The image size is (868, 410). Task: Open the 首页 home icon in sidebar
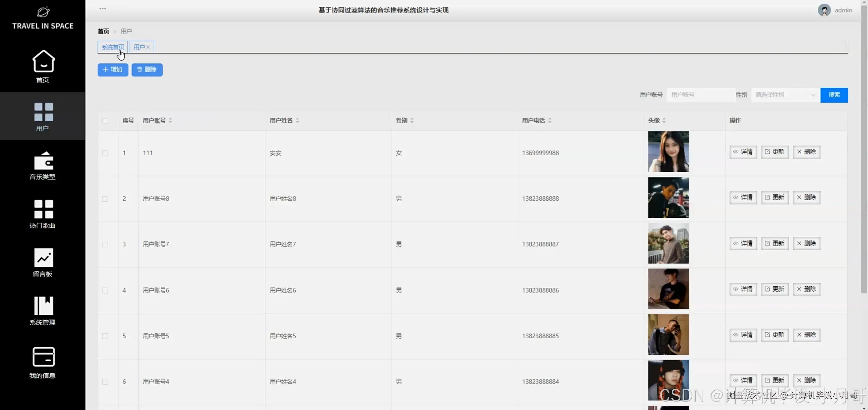[x=43, y=61]
